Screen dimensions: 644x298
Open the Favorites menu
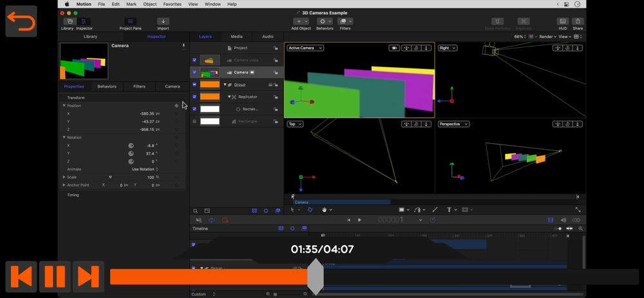tap(172, 4)
